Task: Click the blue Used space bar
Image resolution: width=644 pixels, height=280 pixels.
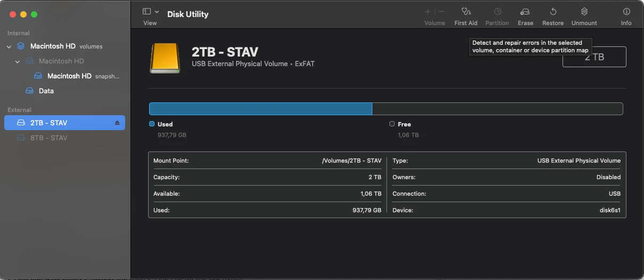Action: 260,109
